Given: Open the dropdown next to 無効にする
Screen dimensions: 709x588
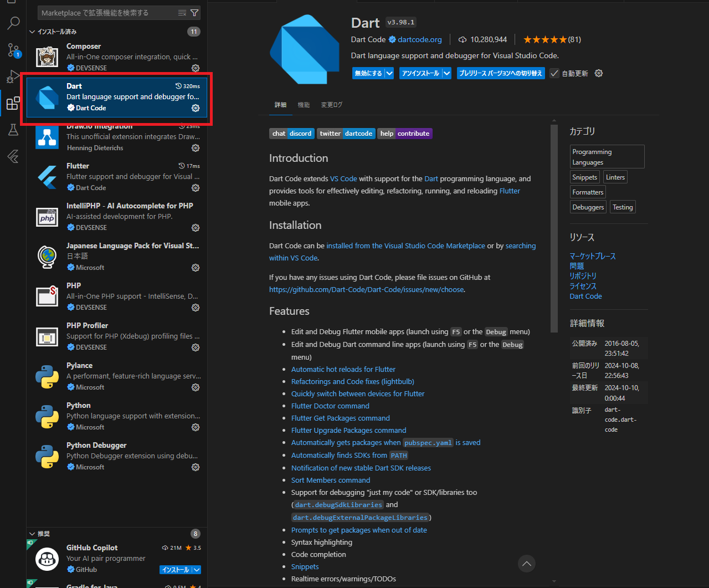Looking at the screenshot, I should click(x=389, y=73).
